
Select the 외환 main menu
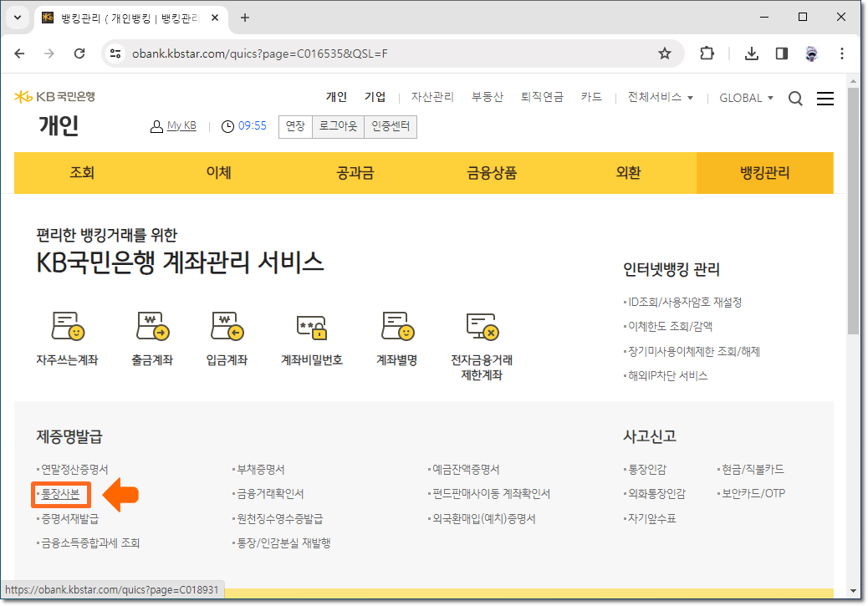(628, 173)
